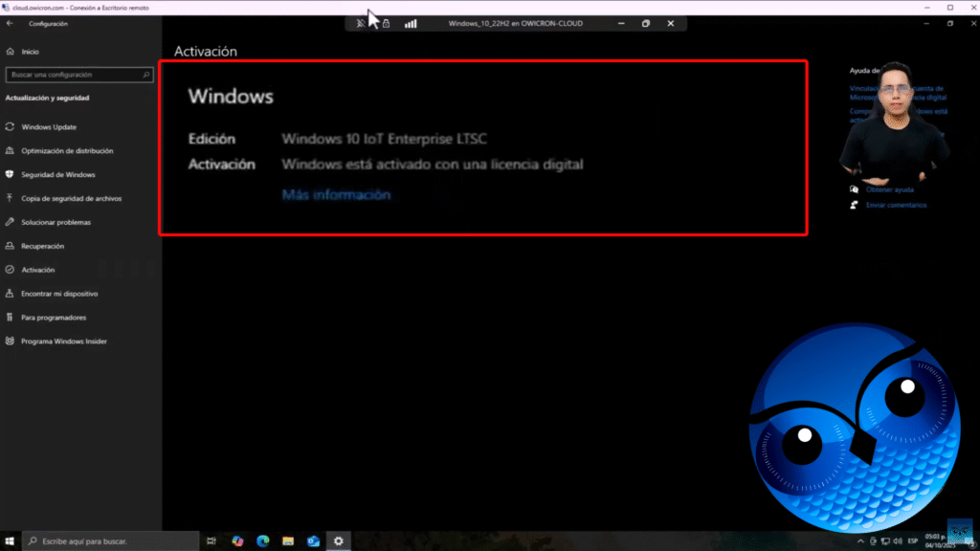Open Seguridad de Windows shield item
This screenshot has width=980, height=551.
57,175
